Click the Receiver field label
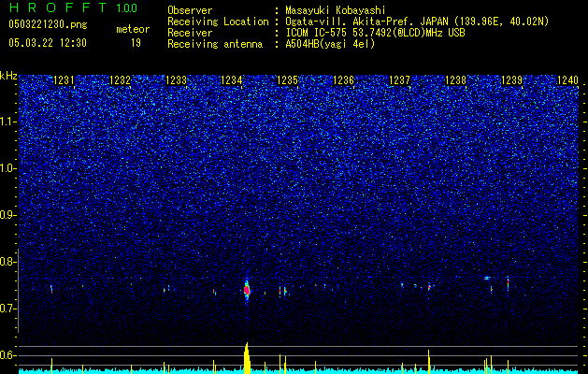588x374 pixels. coord(190,33)
